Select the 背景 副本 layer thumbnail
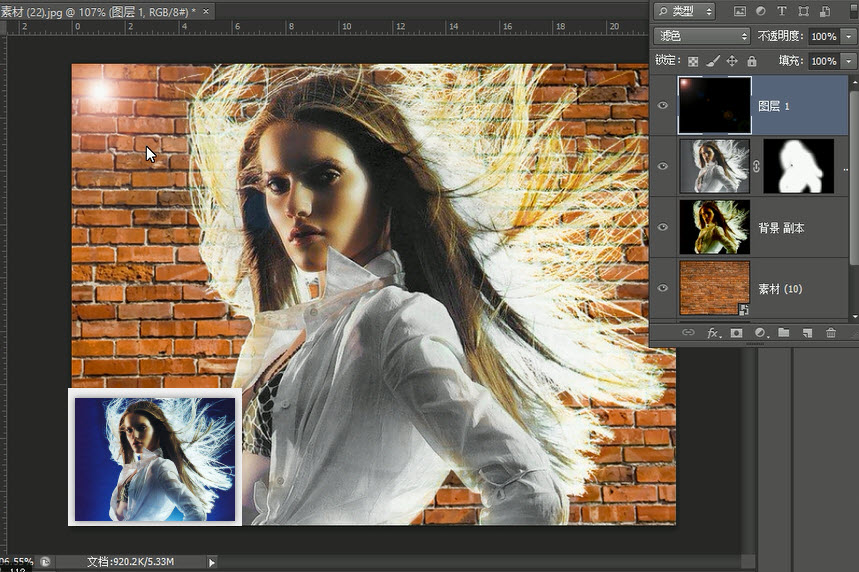The width and height of the screenshot is (859, 572). coord(714,227)
